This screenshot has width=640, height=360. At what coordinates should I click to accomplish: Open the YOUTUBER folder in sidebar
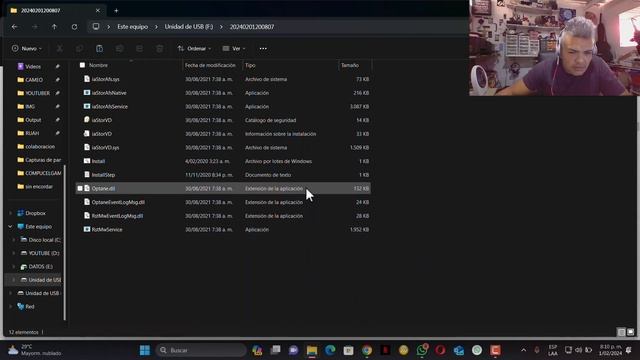tap(37, 93)
